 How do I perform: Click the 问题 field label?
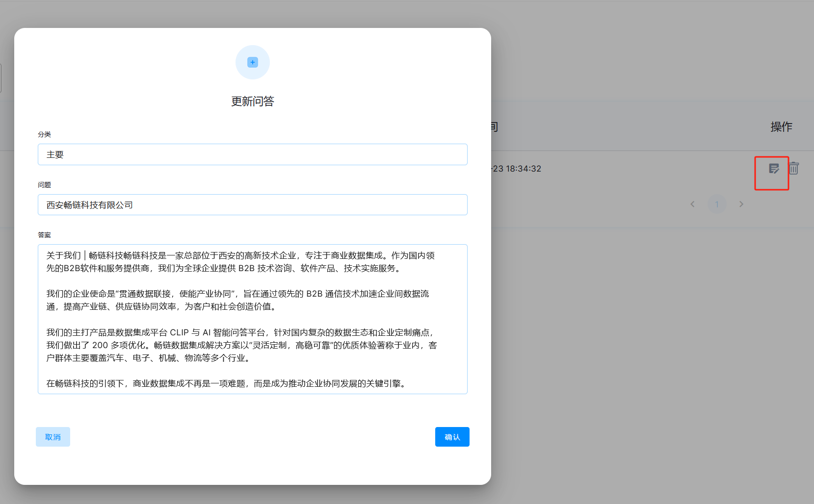click(44, 185)
